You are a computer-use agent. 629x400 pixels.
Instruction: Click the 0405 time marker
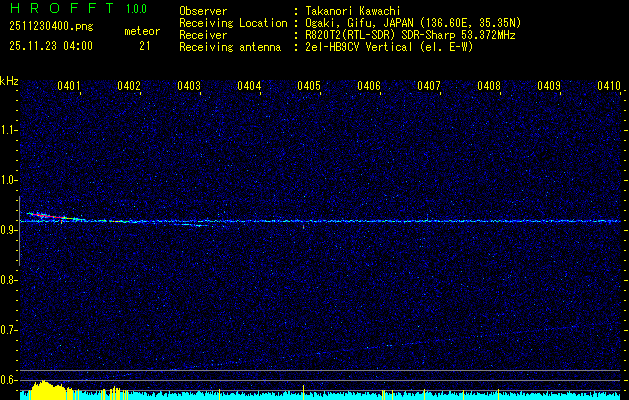(x=309, y=87)
